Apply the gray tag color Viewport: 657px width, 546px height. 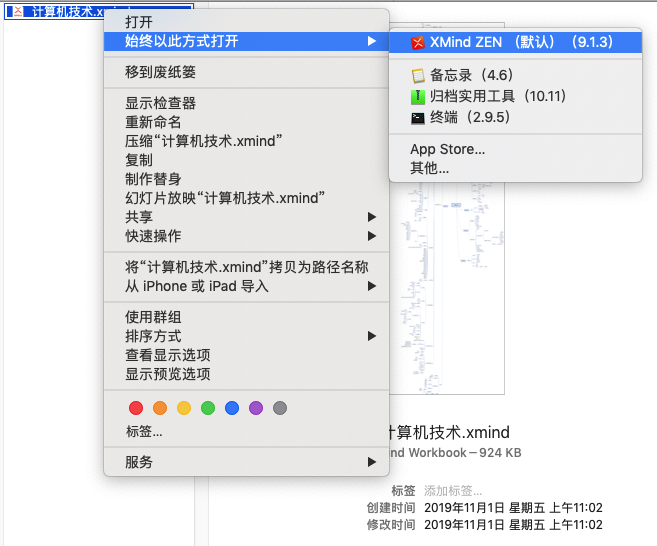(280, 408)
